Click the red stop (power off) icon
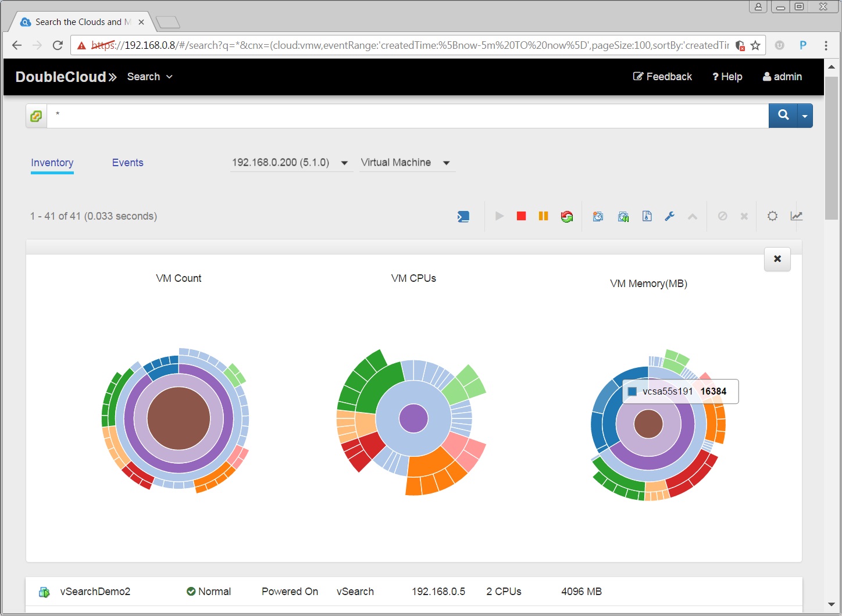 [521, 216]
